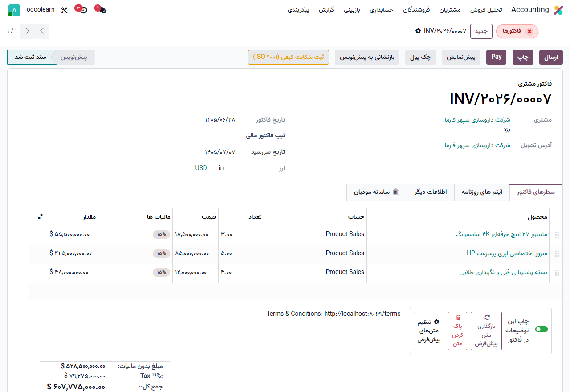Screen dimensions: 570x392
Task: Switch to the اطلاعات دیگر tab
Action: click(x=431, y=192)
